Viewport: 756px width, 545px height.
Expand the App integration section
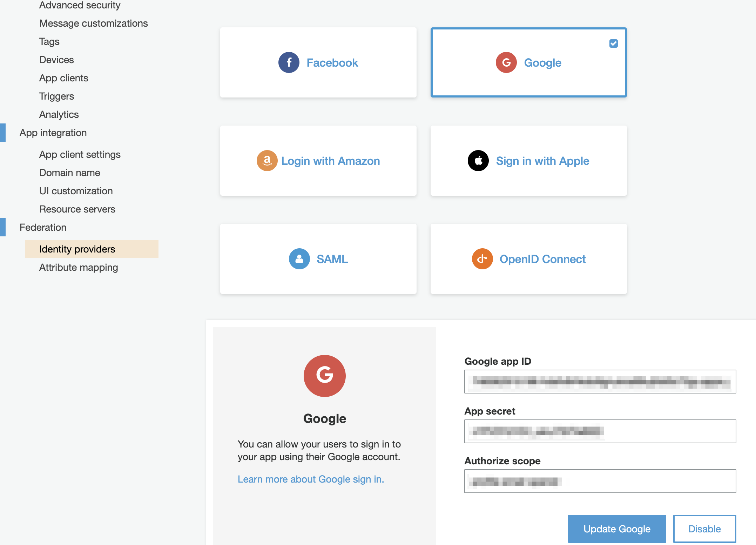click(53, 133)
